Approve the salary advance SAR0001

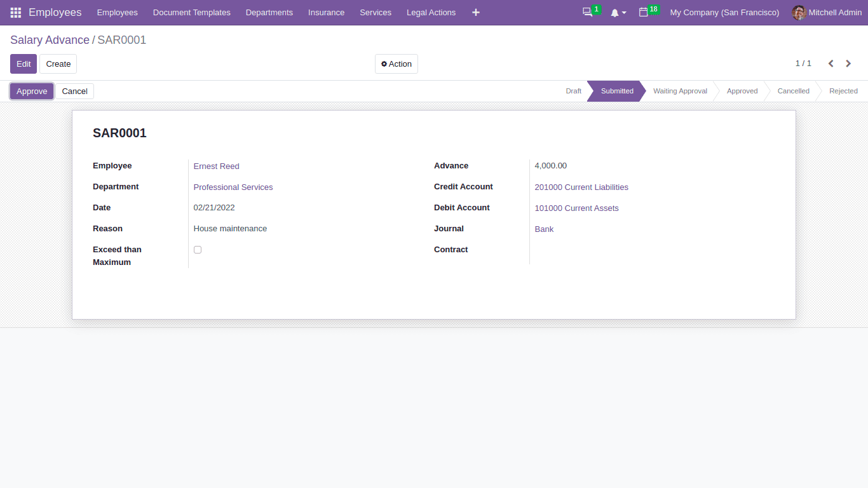[31, 91]
